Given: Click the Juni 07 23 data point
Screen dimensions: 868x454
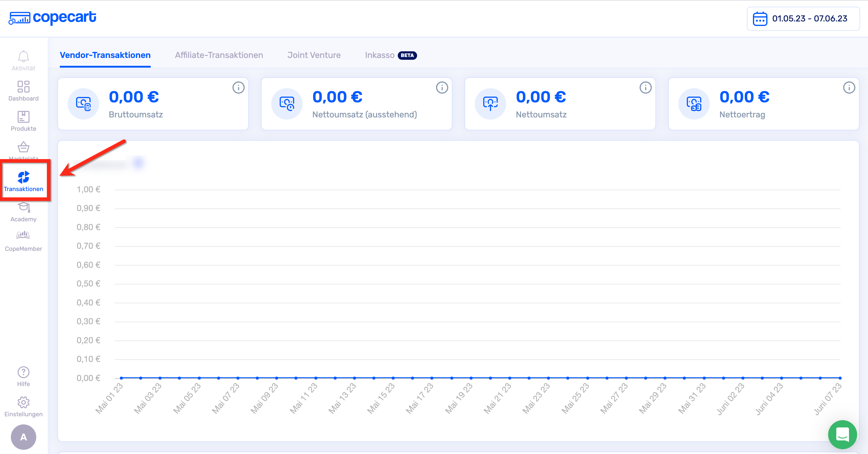Looking at the screenshot, I should click(x=840, y=378).
